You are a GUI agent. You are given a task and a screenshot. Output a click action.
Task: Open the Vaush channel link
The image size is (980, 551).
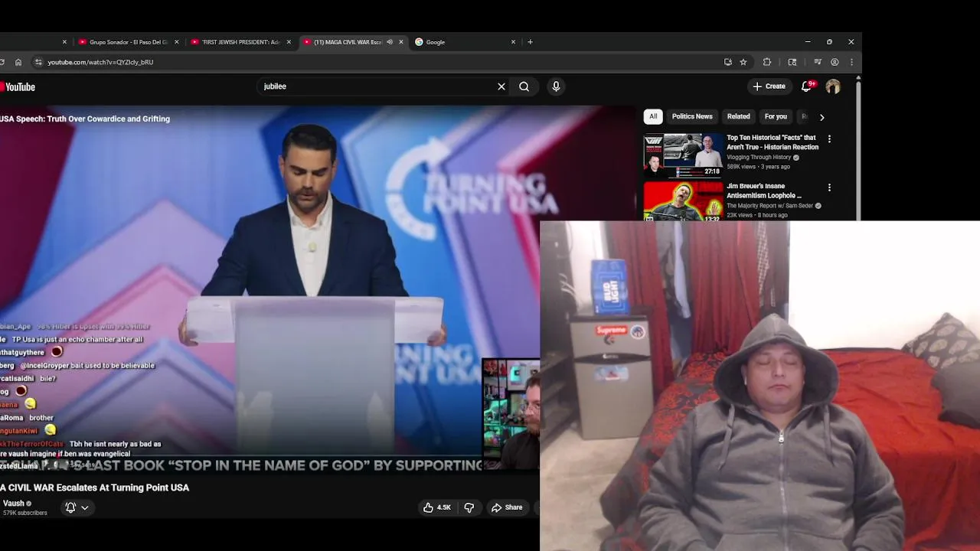point(14,504)
